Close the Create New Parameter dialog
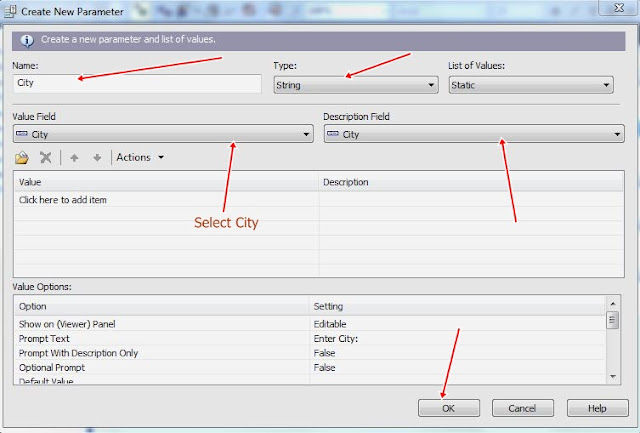The height and width of the screenshot is (433, 640). point(619,7)
